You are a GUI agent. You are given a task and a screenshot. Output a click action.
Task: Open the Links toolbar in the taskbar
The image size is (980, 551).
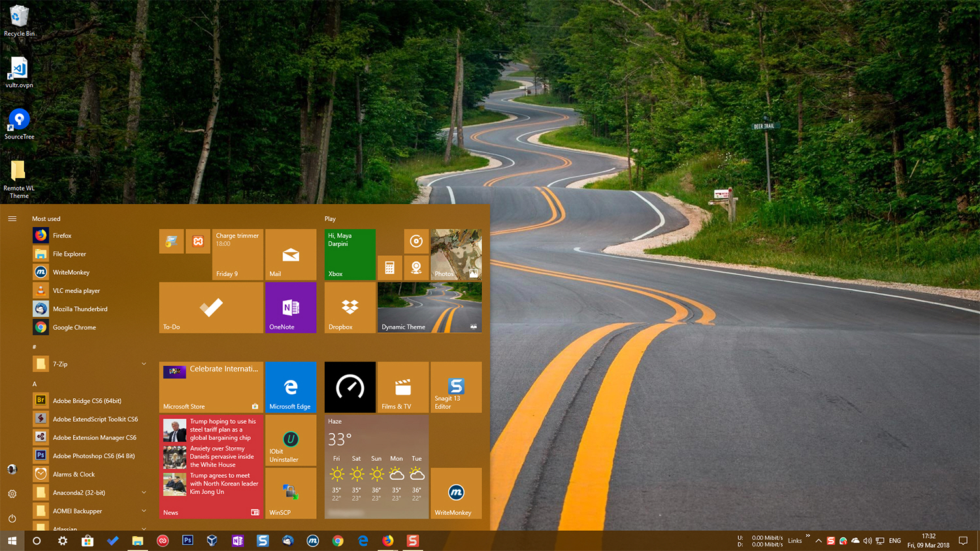(x=794, y=541)
